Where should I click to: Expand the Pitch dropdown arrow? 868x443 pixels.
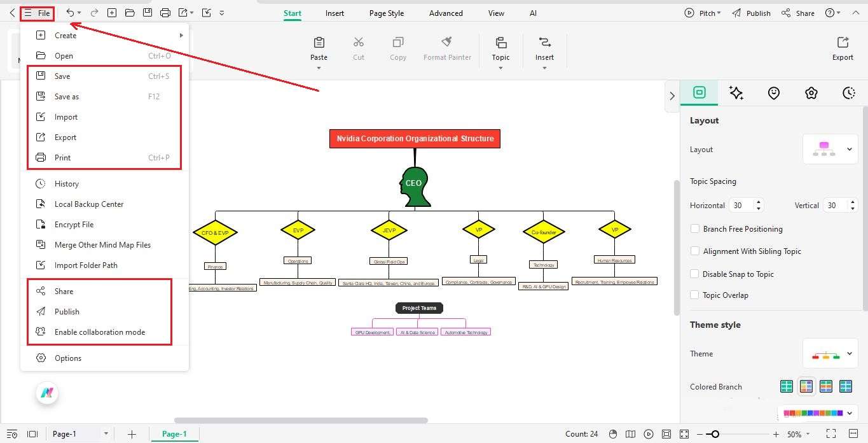pyautogui.click(x=719, y=13)
